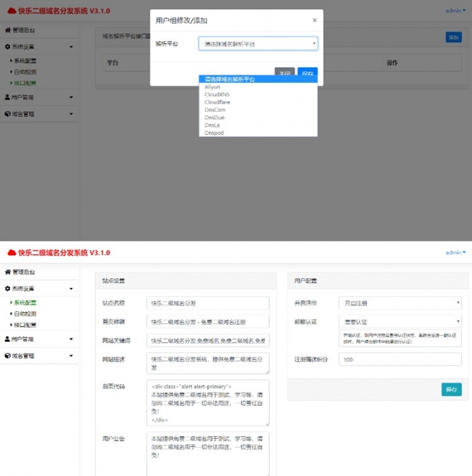Image resolution: width=472 pixels, height=476 pixels.
Task: Click cloud logo icon in top header
Action: coord(11,11)
